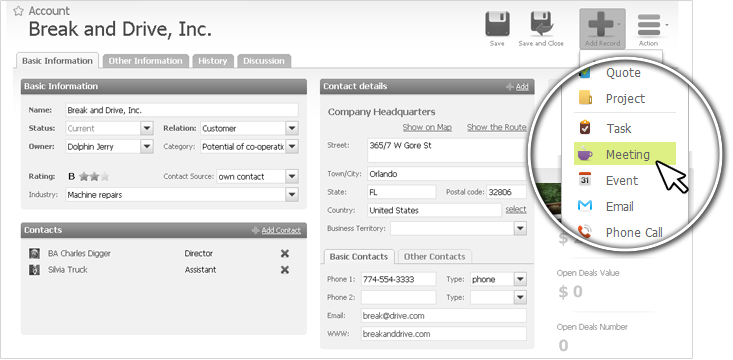Click the Email envelope icon
Image resolution: width=733 pixels, height=360 pixels.
pos(585,206)
